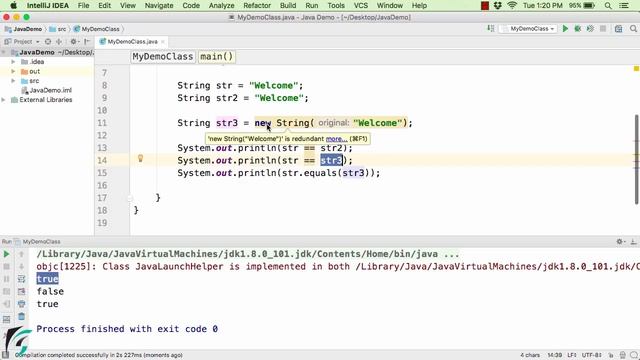Open Run panel settings gear
The width and height of the screenshot is (640, 360).
pos(620,242)
